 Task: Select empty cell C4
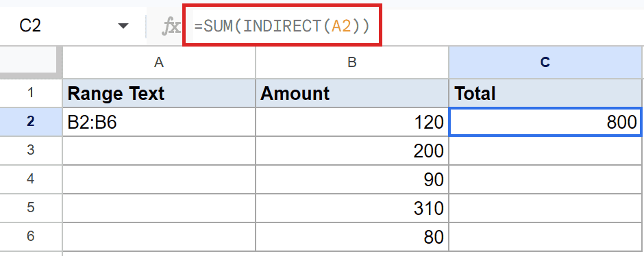tap(545, 179)
